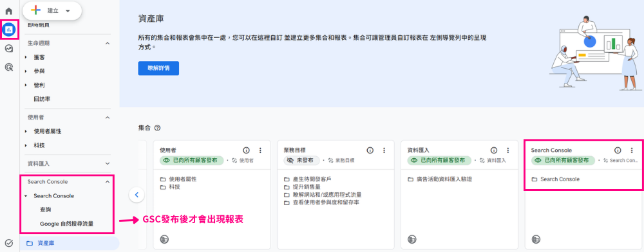Select 資產庫 in the sidebar

click(70, 244)
